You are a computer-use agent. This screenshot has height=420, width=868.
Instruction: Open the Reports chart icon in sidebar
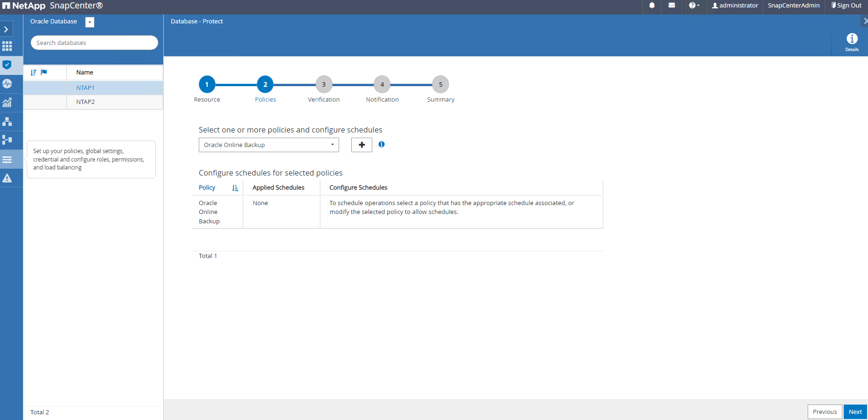coord(7,103)
